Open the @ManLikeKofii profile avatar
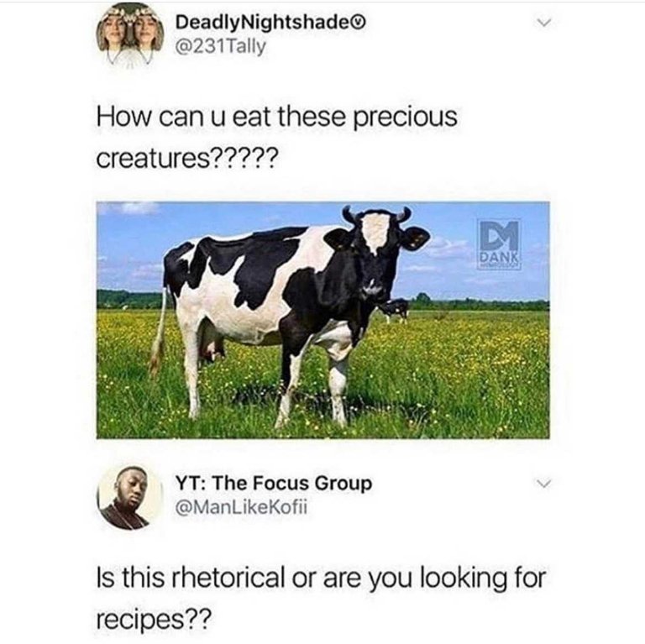This screenshot has height=644, width=645. (130, 498)
